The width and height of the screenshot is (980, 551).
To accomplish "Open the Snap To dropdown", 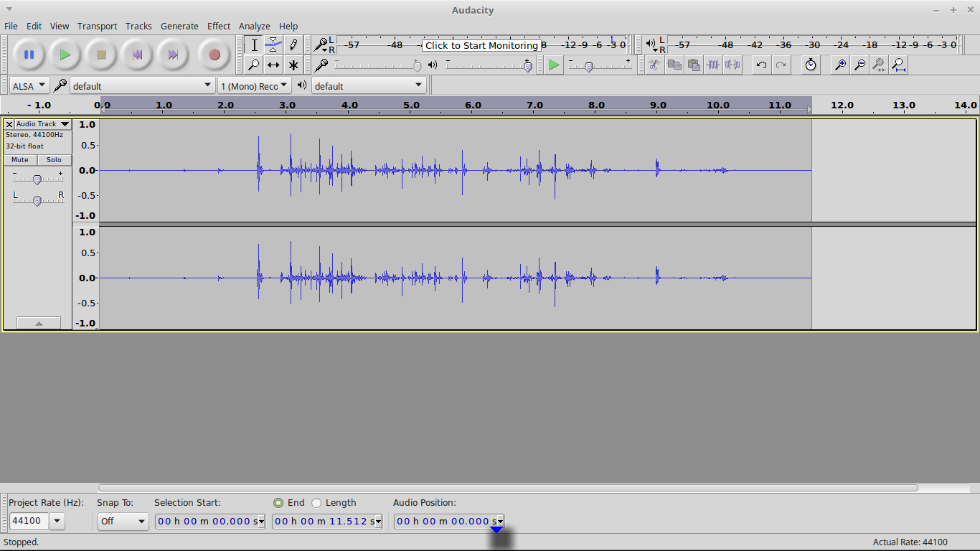I will (x=123, y=521).
